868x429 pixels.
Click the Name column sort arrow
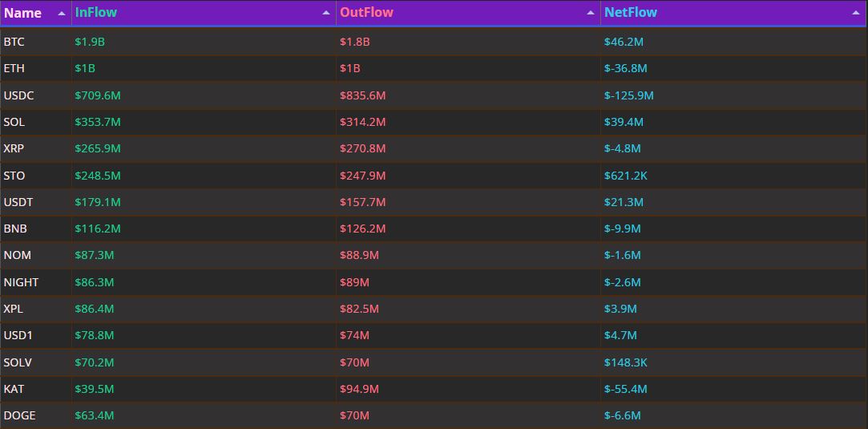pyautogui.click(x=62, y=14)
